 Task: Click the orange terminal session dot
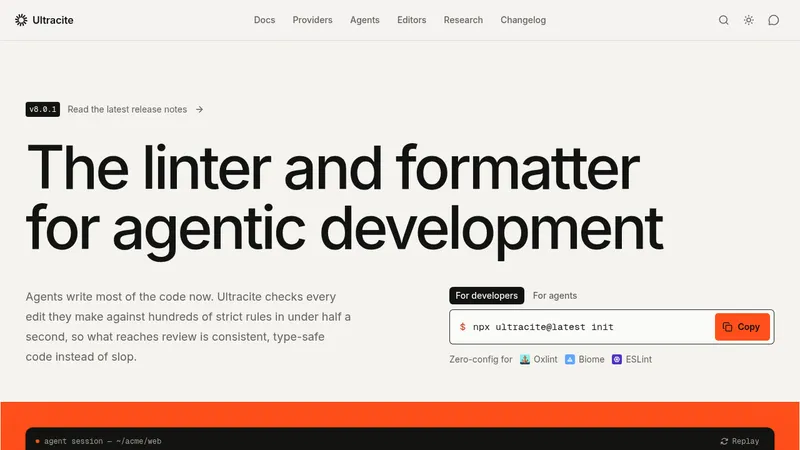[x=37, y=441]
